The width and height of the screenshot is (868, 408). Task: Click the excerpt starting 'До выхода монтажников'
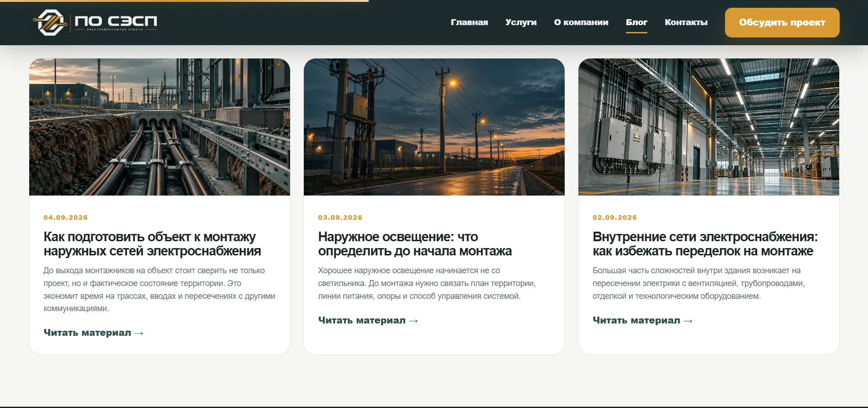[x=159, y=290]
